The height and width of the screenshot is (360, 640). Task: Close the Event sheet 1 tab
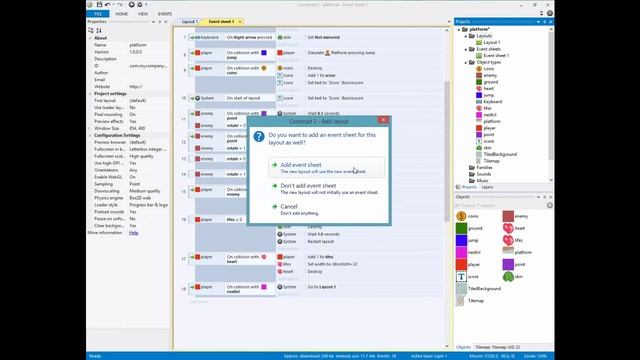coord(240,22)
